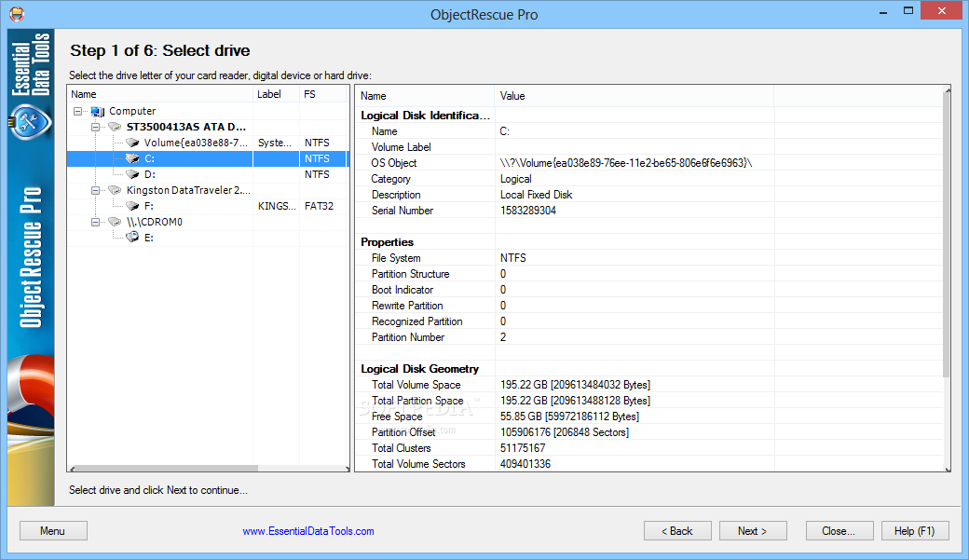Click Next to continue
969x560 pixels.
(x=753, y=531)
